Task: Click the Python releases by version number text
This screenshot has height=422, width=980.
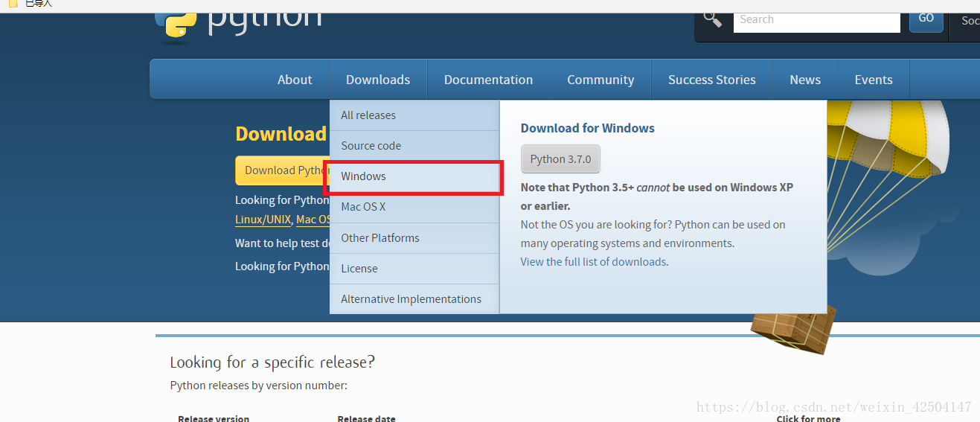Action: 258,386
